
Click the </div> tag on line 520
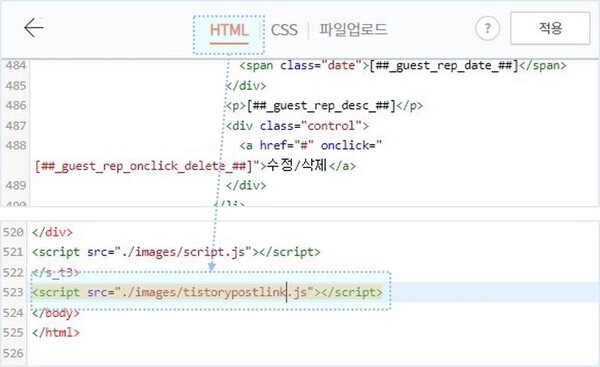(x=52, y=232)
